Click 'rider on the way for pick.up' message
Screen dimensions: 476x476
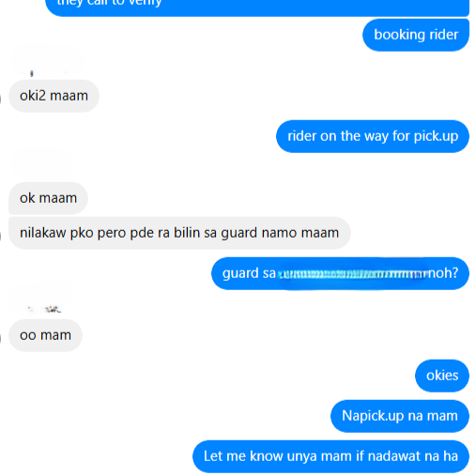(x=373, y=136)
